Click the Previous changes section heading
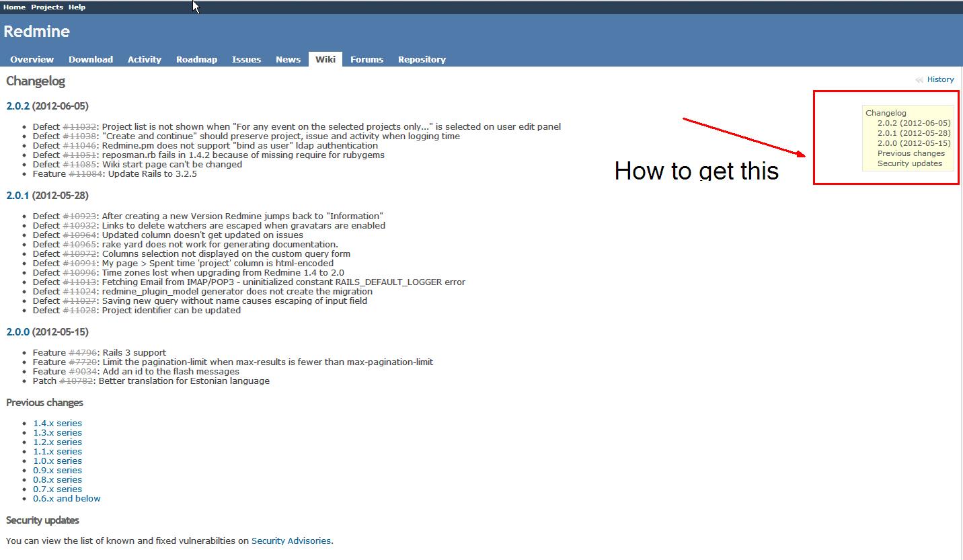Viewport: 963px width, 560px height. coord(44,403)
